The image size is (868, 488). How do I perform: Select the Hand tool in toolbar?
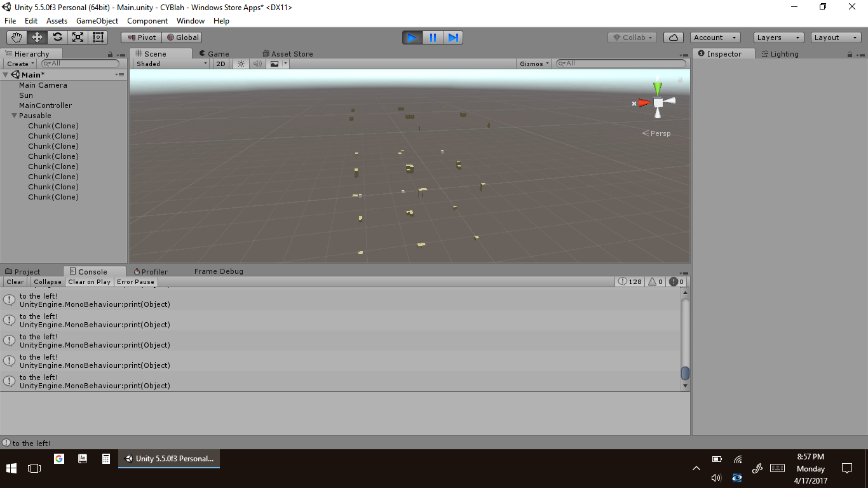(17, 37)
